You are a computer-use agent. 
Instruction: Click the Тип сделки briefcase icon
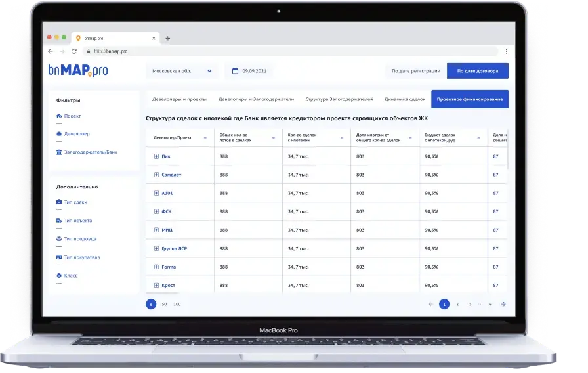pyautogui.click(x=59, y=202)
